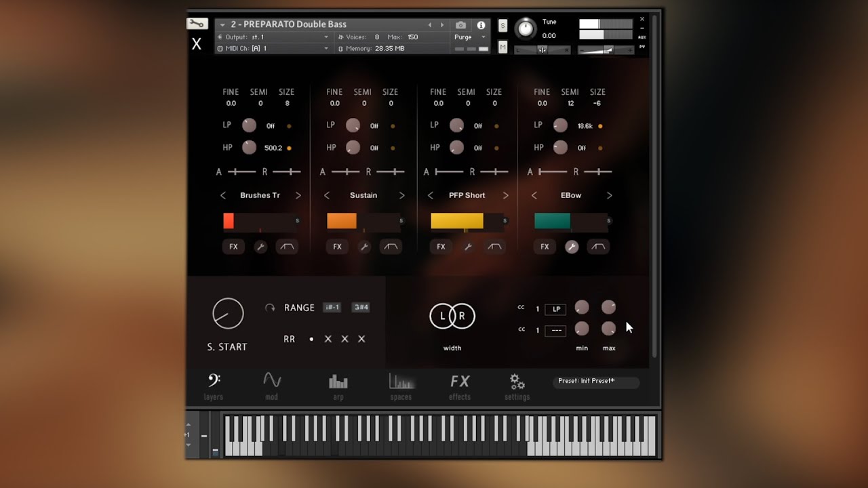Toggle the Mute M button in header
The height and width of the screenshot is (488, 868).
(502, 47)
